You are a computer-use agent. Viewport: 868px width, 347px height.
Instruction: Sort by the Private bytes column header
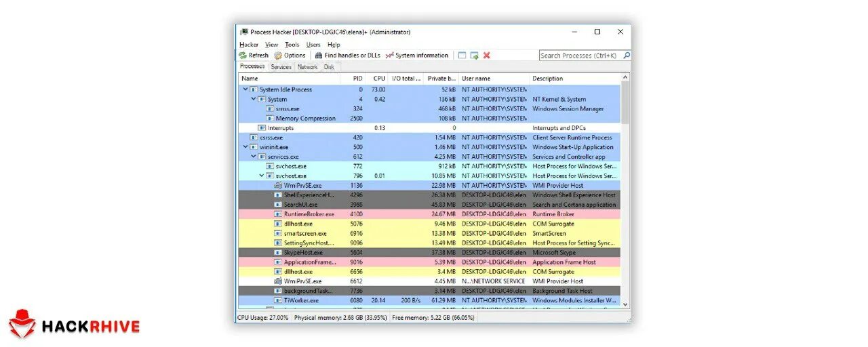(441, 79)
